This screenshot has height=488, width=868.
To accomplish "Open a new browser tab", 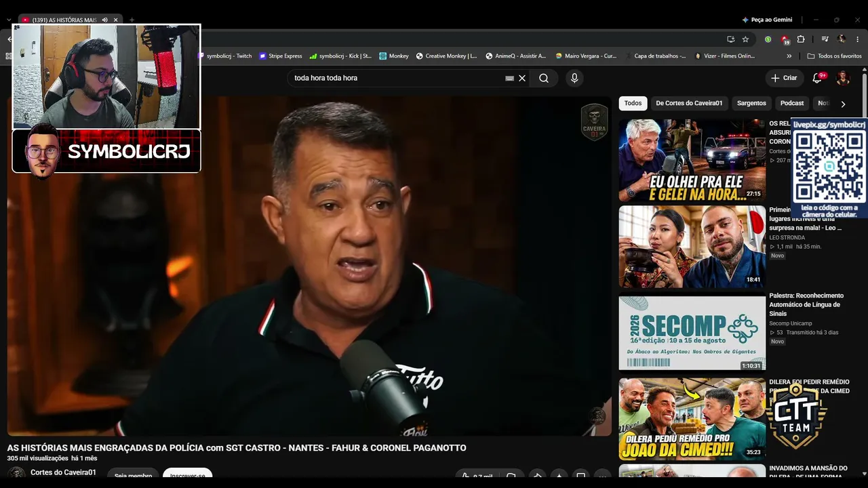I will 132,20.
